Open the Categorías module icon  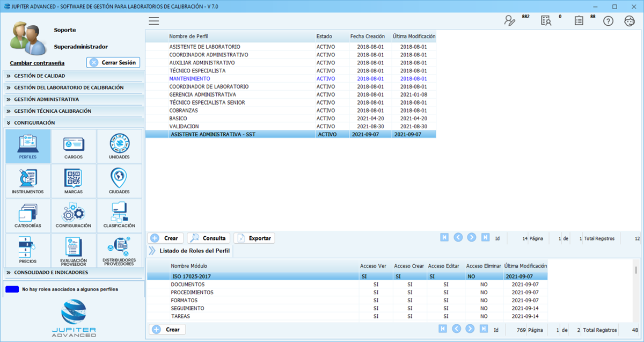27,215
